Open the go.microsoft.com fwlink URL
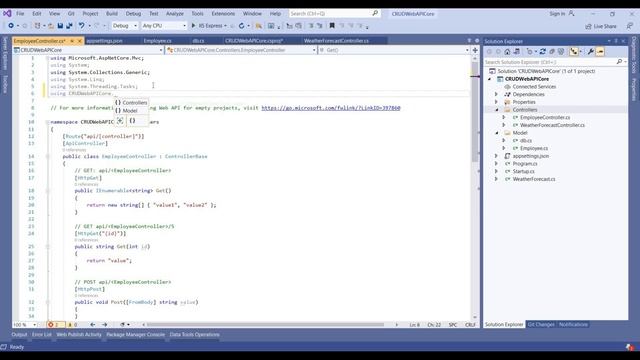Viewport: 640px width, 360px height. click(331, 108)
